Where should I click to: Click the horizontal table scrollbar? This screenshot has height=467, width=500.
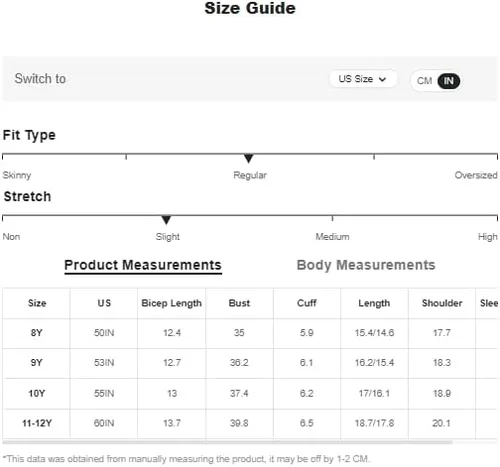[x=227, y=442]
